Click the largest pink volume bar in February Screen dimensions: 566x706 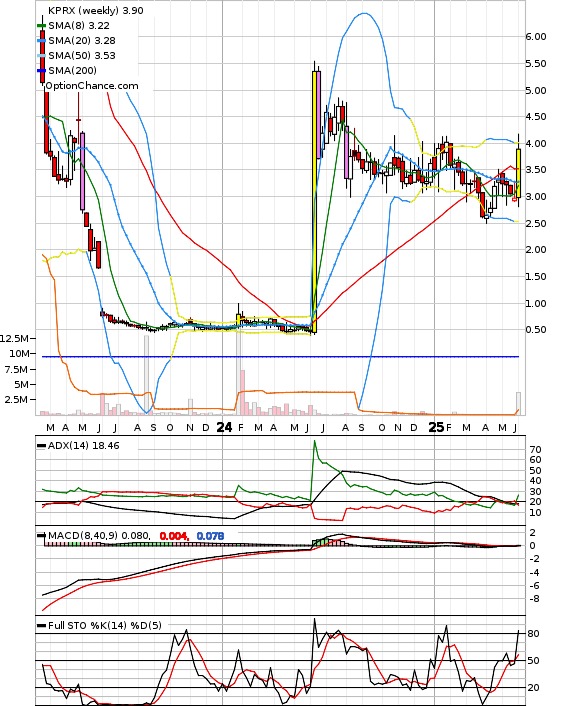(242, 392)
